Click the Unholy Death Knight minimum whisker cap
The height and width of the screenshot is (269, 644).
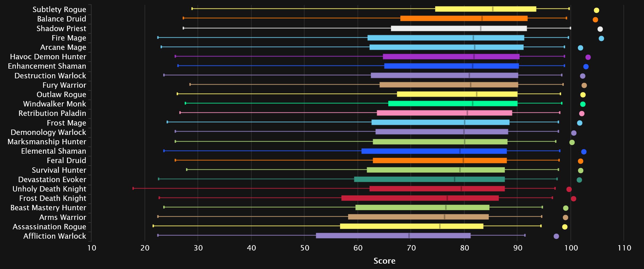(x=133, y=188)
